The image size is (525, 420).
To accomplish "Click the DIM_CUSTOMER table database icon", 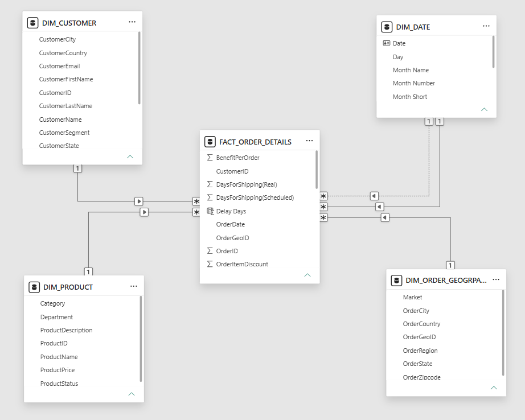I will pos(32,23).
